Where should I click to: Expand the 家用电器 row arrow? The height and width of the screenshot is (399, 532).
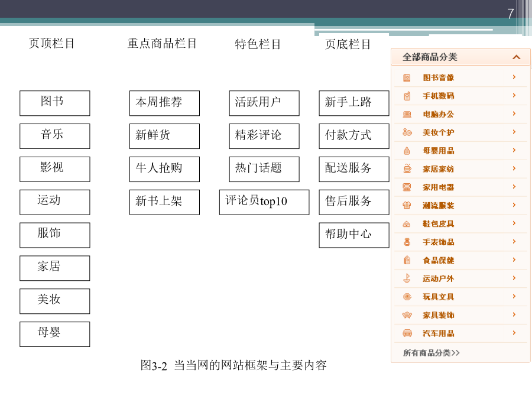pos(514,187)
